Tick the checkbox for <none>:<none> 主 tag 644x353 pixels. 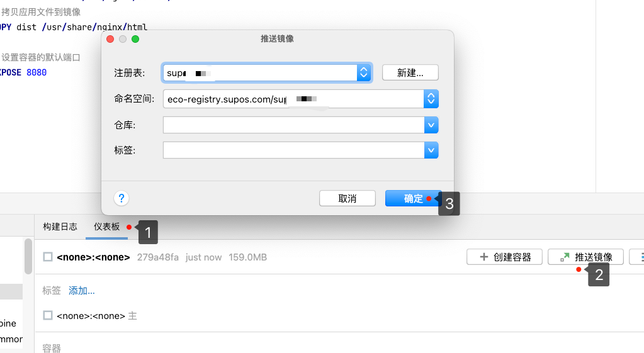click(x=48, y=315)
